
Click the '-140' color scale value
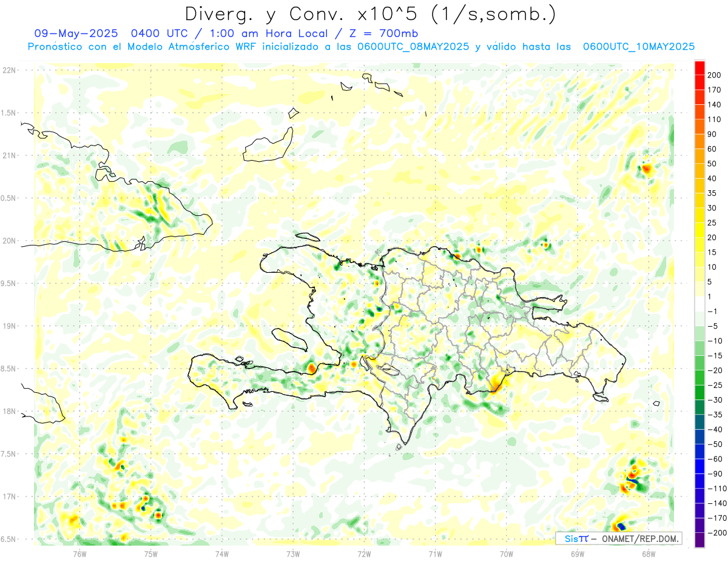point(717,503)
